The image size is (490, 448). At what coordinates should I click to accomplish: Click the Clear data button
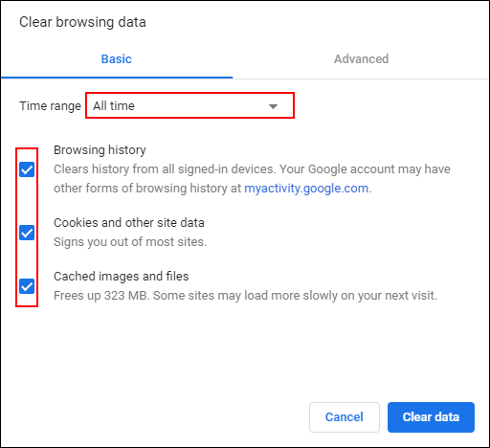click(431, 417)
